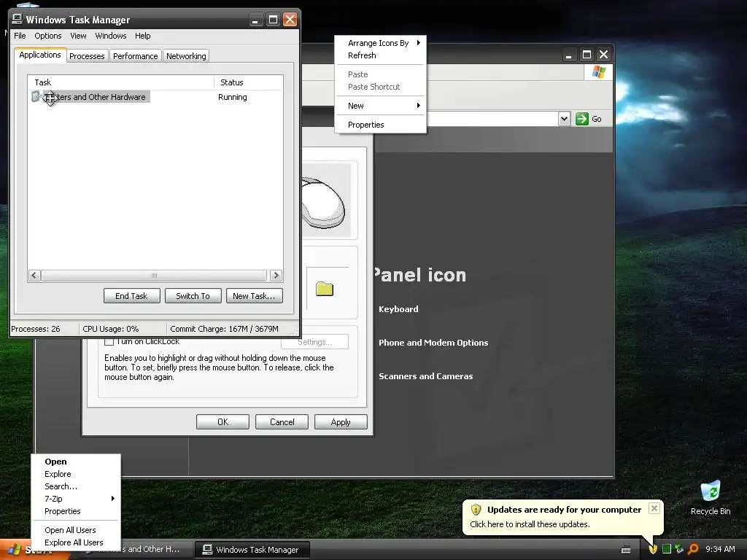Image resolution: width=747 pixels, height=560 pixels.
Task: Click the task list scroll right arrow
Action: (x=276, y=275)
